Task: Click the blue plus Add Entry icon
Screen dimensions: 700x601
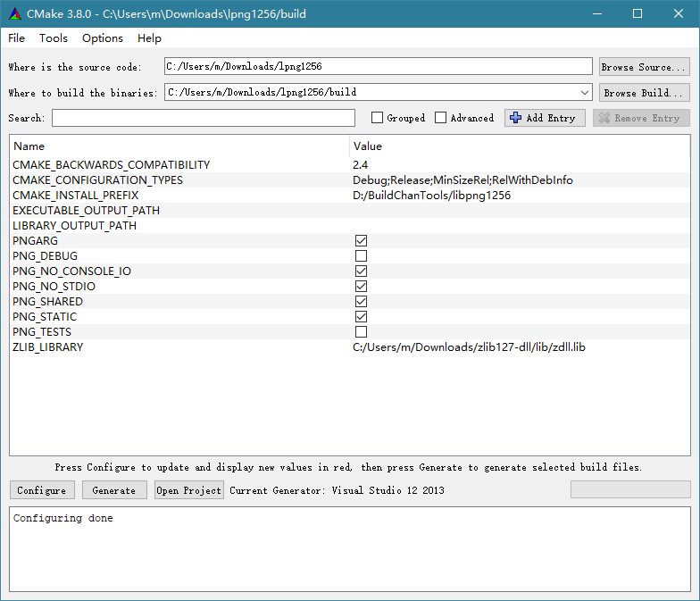Action: point(515,118)
